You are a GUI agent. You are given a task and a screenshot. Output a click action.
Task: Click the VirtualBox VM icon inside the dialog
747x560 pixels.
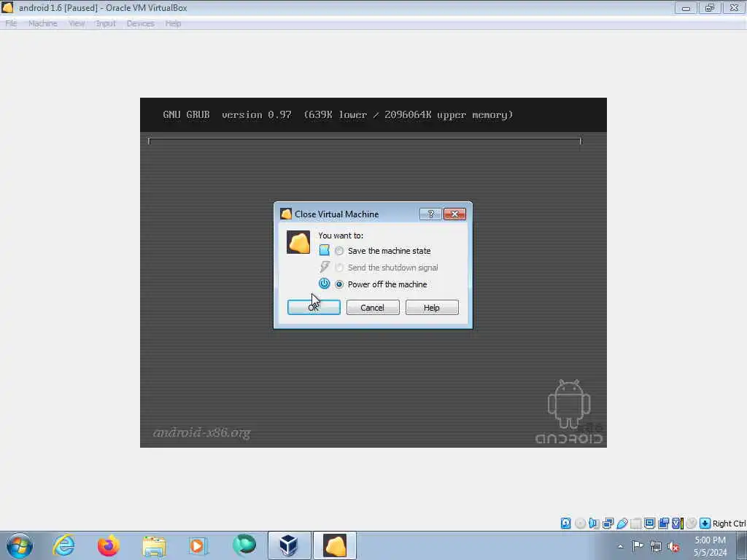point(298,242)
